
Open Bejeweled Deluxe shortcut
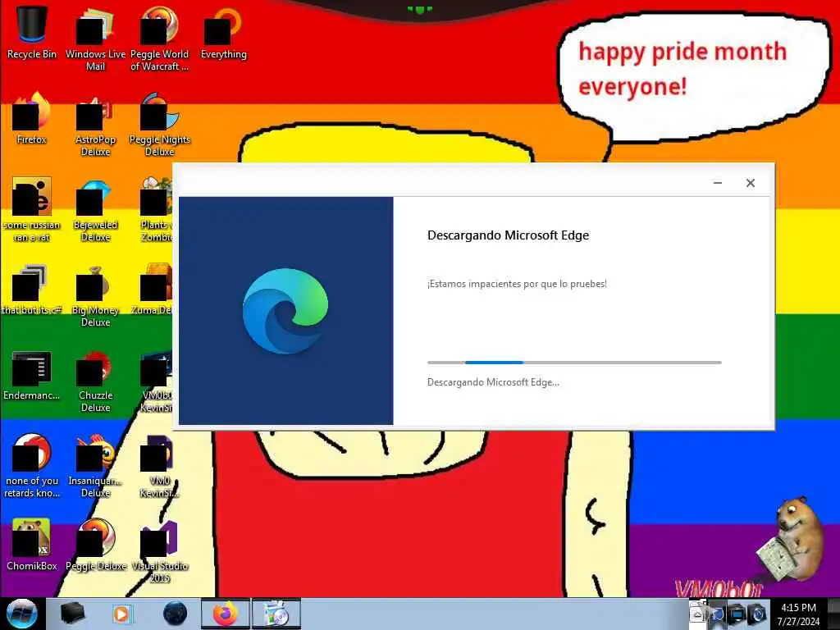tap(95, 209)
